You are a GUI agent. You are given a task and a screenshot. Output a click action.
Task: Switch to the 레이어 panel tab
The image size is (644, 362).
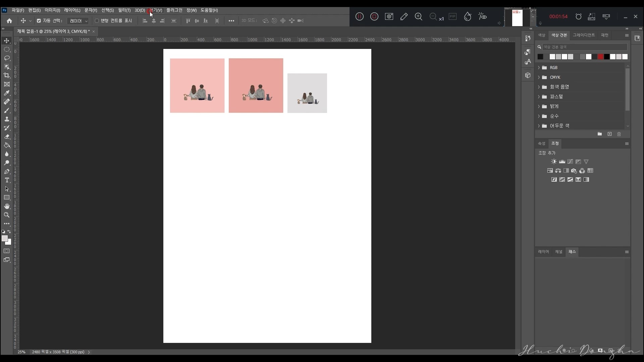click(x=543, y=252)
